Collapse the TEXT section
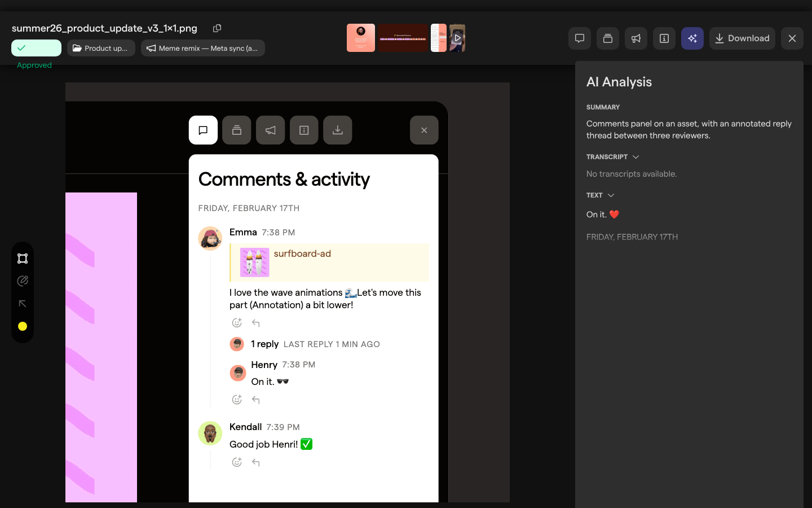This screenshot has height=508, width=812. point(601,195)
